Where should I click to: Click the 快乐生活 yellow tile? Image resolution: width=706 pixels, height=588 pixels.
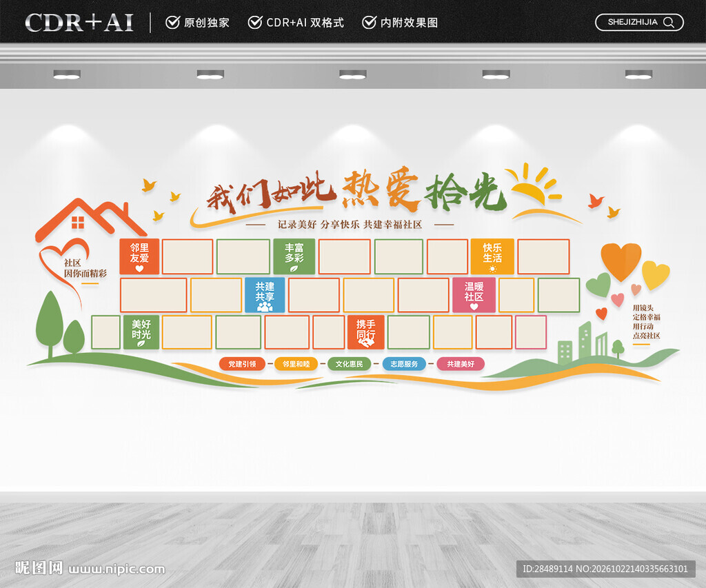pos(492,256)
